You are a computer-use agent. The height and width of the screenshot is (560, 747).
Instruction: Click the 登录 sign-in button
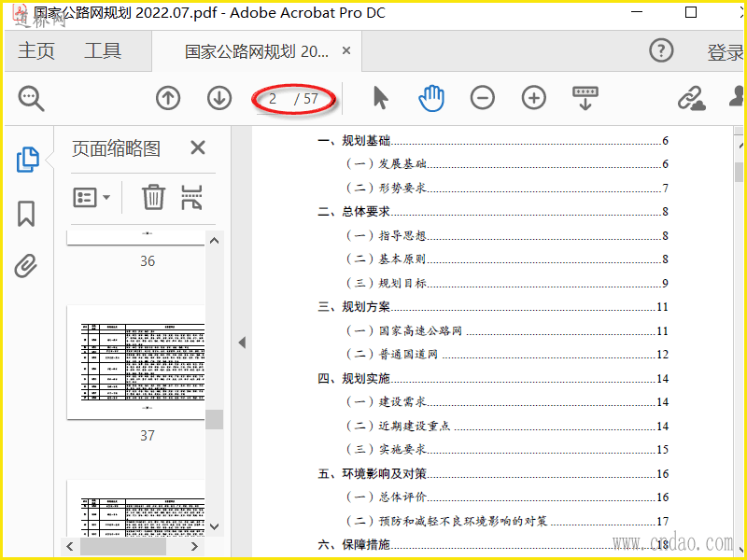point(726,52)
